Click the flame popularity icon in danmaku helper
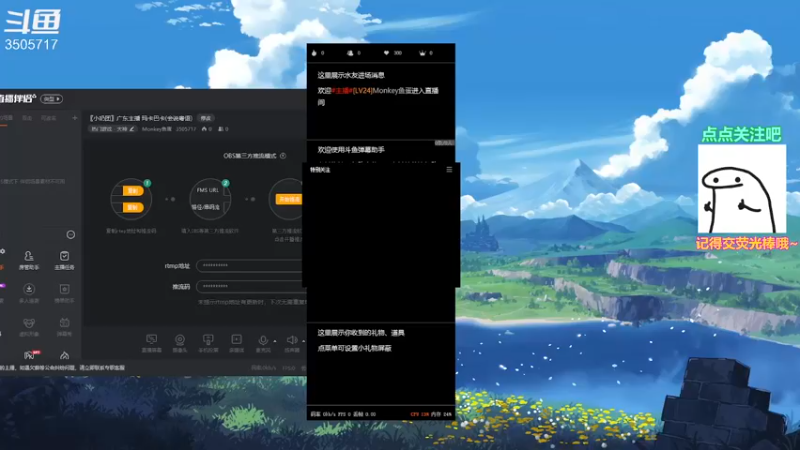The image size is (800, 450). tap(314, 53)
